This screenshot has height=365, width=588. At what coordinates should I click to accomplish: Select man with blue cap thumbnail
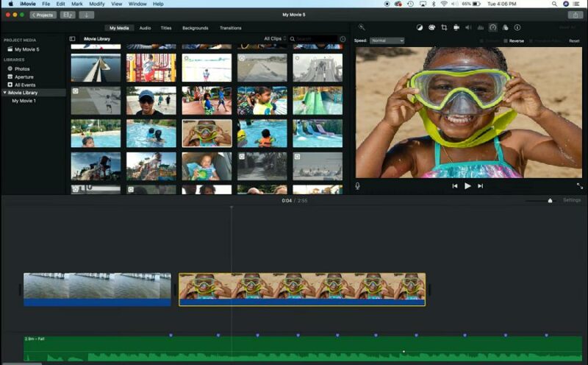tap(151, 101)
